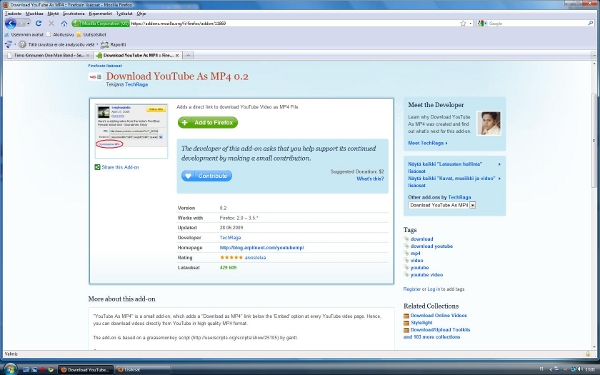Click the Download YouTube taskbar button

pos(86,370)
